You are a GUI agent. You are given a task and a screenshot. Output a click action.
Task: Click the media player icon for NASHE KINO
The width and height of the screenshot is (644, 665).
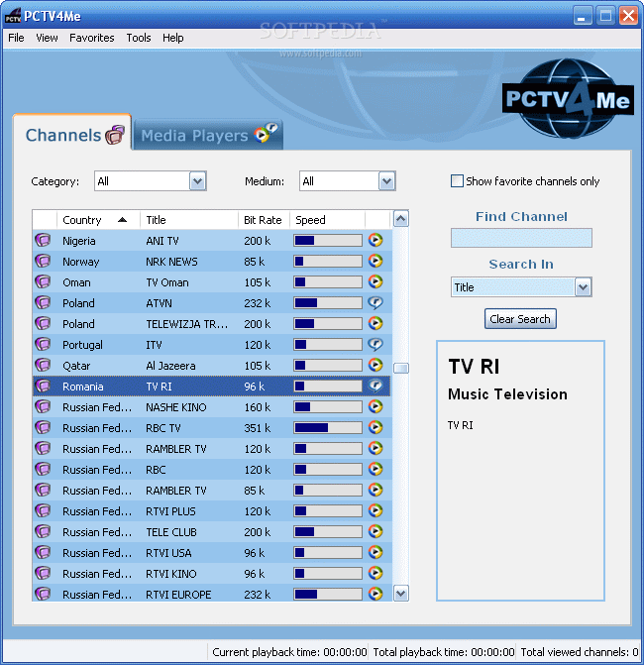pos(376,406)
